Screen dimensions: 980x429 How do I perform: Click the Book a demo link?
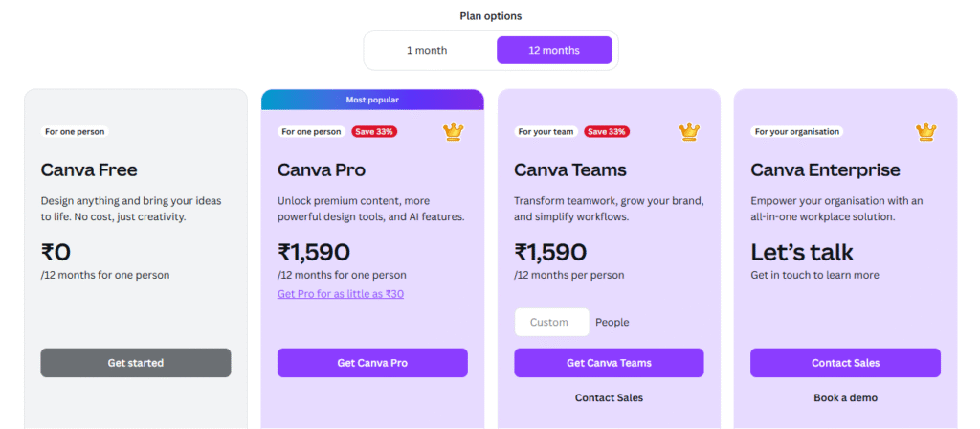(x=846, y=397)
